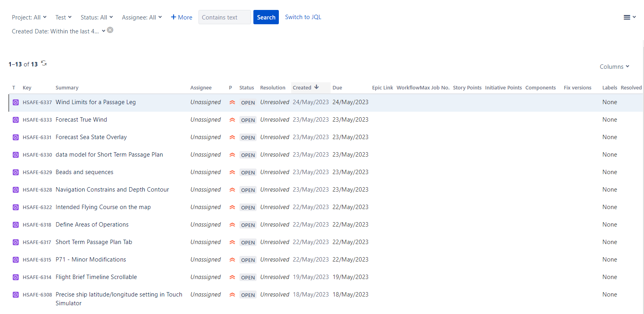Open Beads and sequences issue summary
644x314 pixels.
tap(84, 172)
